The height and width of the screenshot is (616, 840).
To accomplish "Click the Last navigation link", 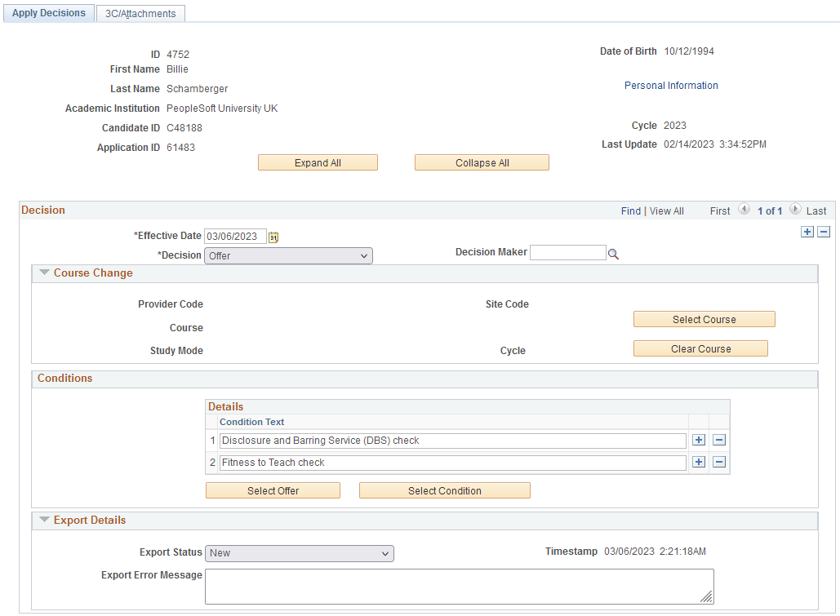I will (816, 211).
